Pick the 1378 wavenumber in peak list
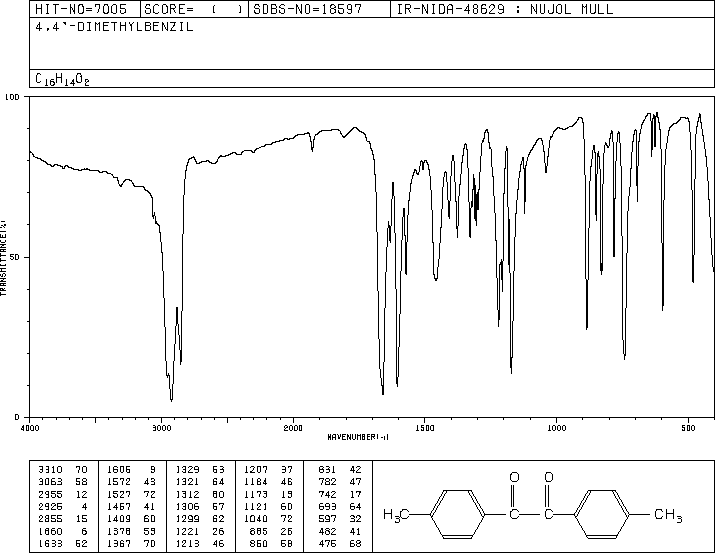The height and width of the screenshot is (553, 715). [119, 531]
